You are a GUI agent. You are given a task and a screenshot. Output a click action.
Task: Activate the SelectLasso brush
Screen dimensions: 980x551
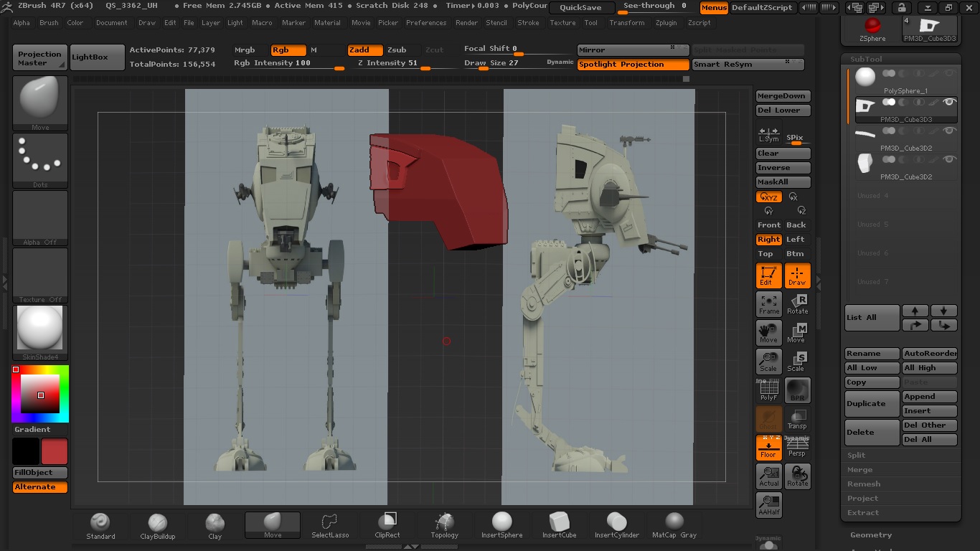click(330, 526)
